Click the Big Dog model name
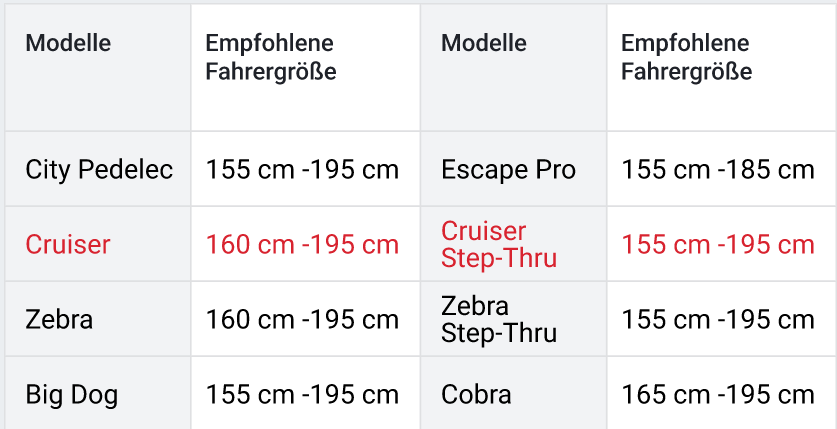 [71, 394]
